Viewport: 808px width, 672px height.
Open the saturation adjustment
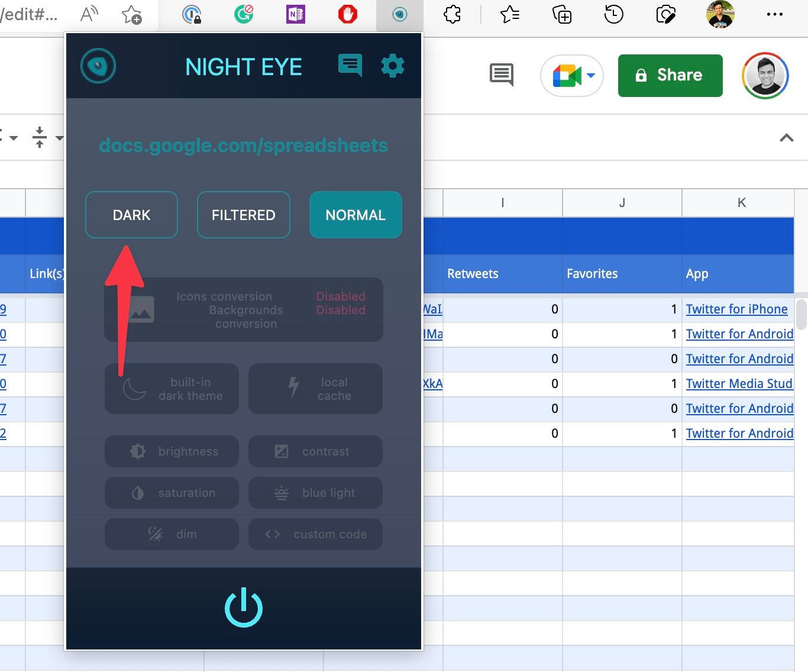172,493
